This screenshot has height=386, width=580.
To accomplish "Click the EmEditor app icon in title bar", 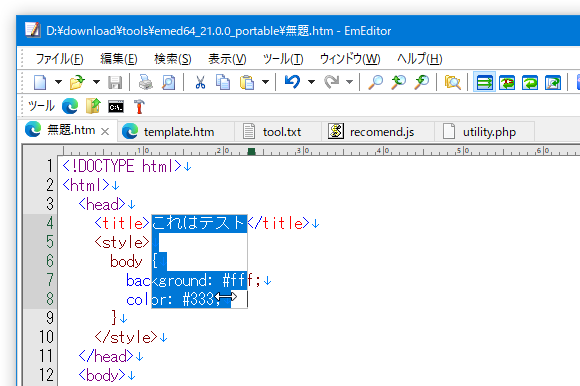I will (33, 30).
